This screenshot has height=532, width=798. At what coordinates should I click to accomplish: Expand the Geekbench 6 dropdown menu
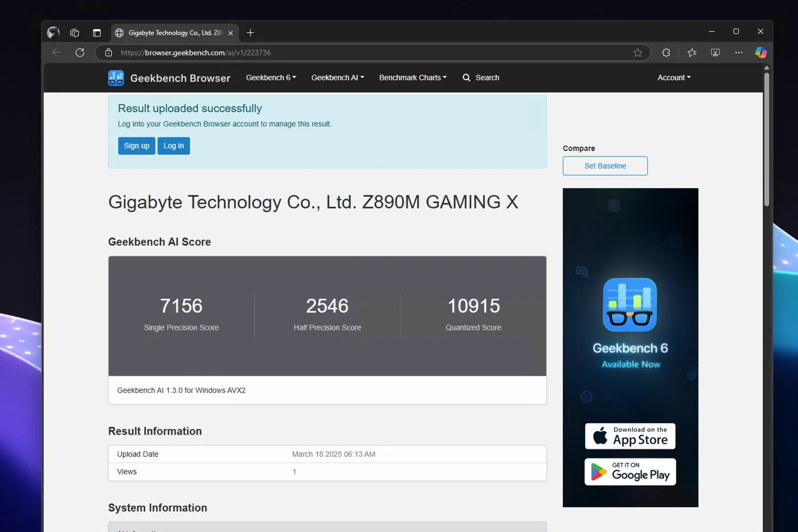(271, 78)
